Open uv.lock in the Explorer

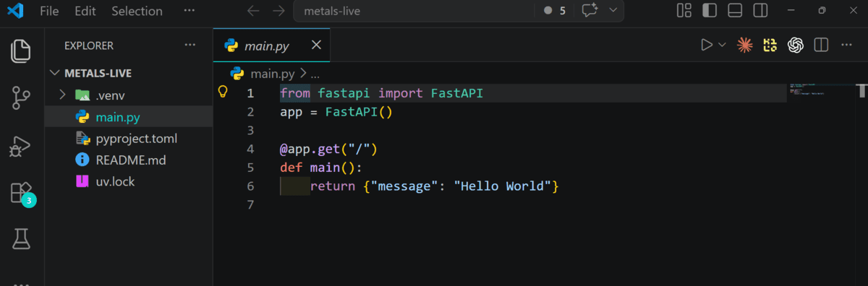tap(129, 181)
